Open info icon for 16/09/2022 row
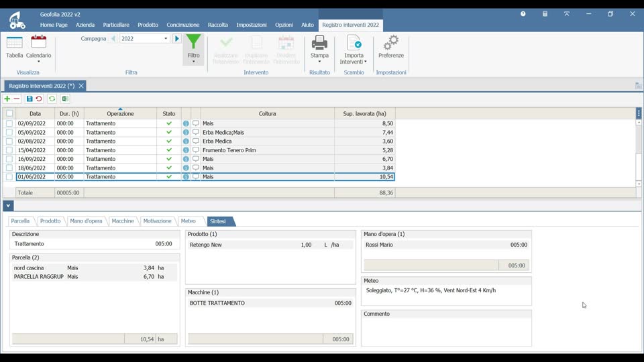 tap(186, 159)
